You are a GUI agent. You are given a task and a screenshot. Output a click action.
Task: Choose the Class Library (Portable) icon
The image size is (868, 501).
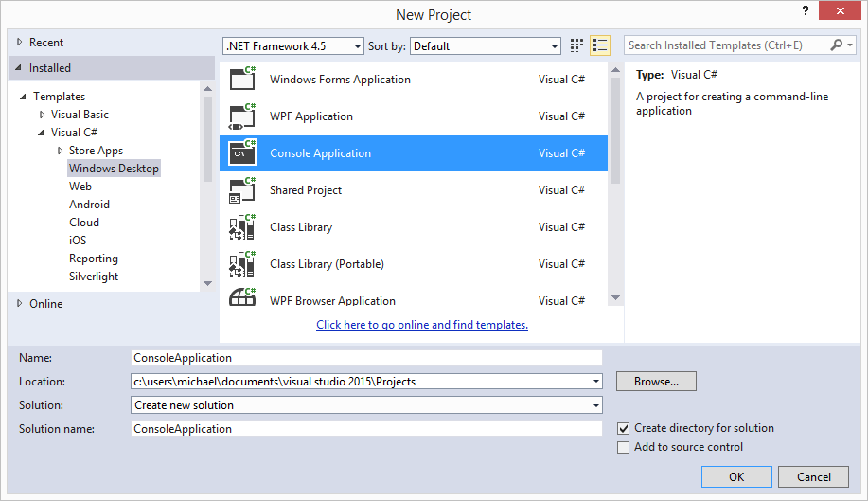tap(242, 264)
